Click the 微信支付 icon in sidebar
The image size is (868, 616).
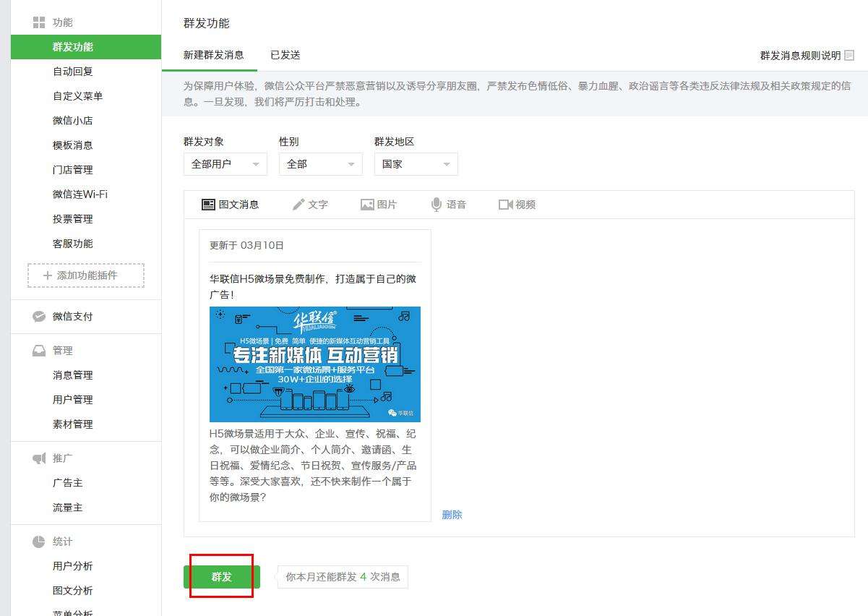[x=39, y=317]
